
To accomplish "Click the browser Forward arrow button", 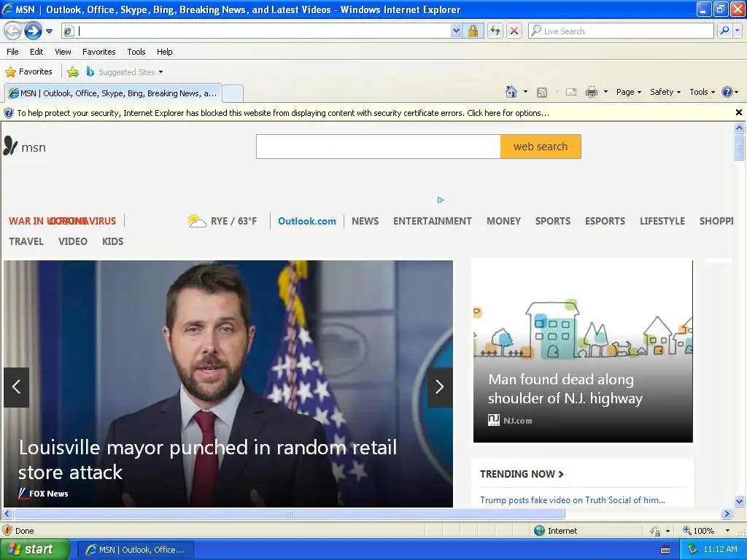I will [x=33, y=31].
